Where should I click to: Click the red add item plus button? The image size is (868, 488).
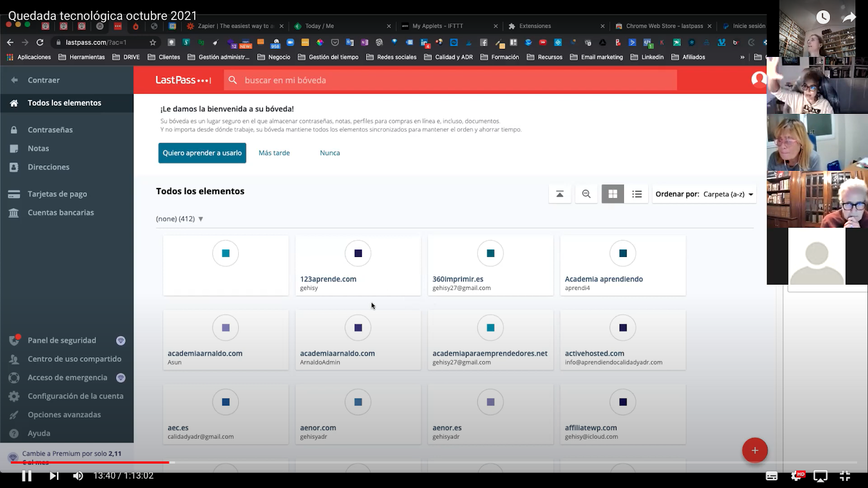pyautogui.click(x=755, y=450)
